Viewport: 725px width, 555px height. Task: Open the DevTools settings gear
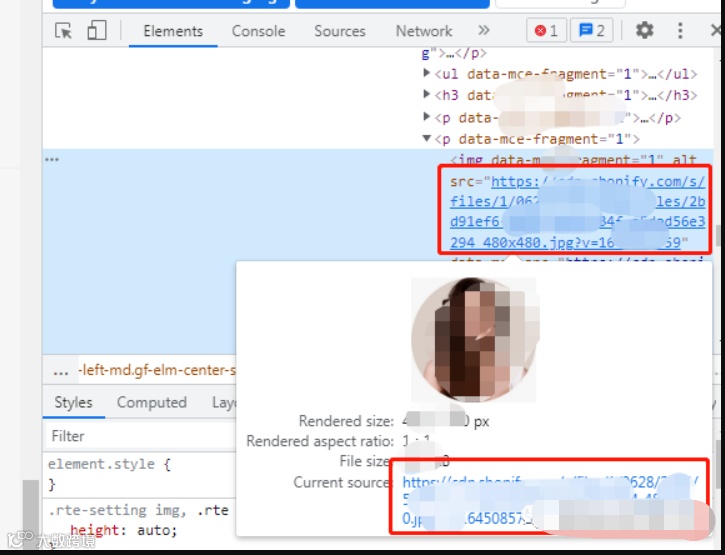644,31
